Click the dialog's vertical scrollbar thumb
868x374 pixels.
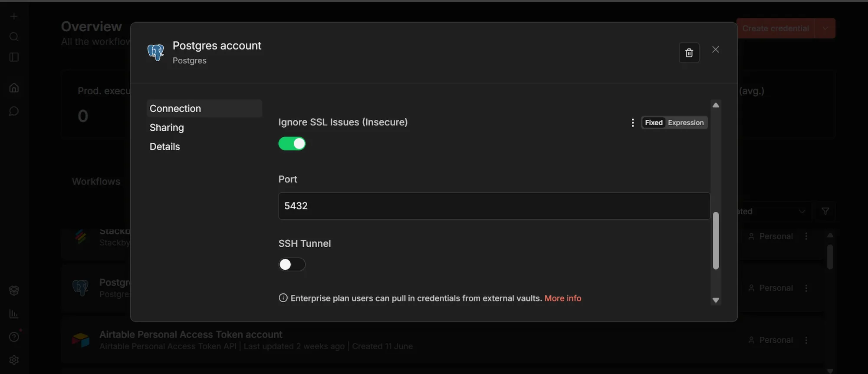pos(716,241)
